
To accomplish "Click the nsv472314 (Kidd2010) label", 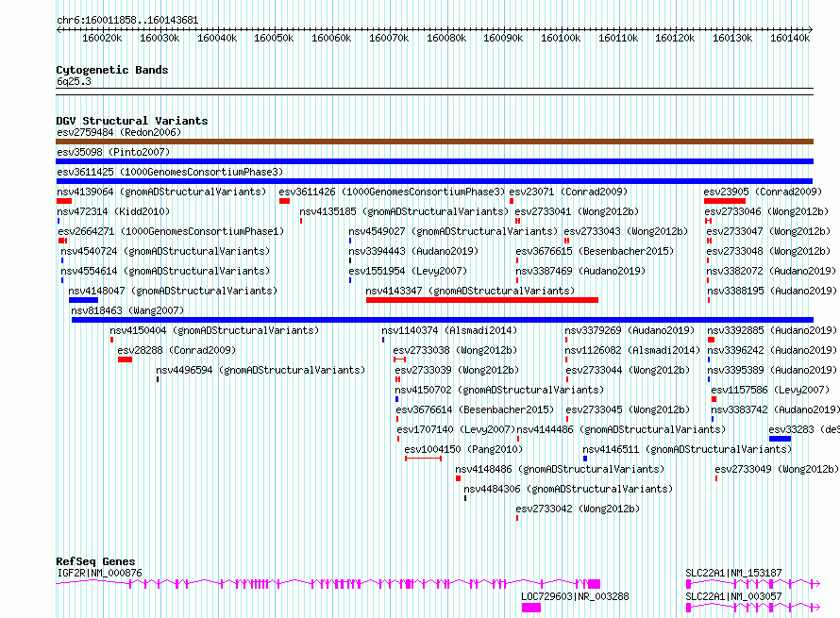I will (113, 211).
